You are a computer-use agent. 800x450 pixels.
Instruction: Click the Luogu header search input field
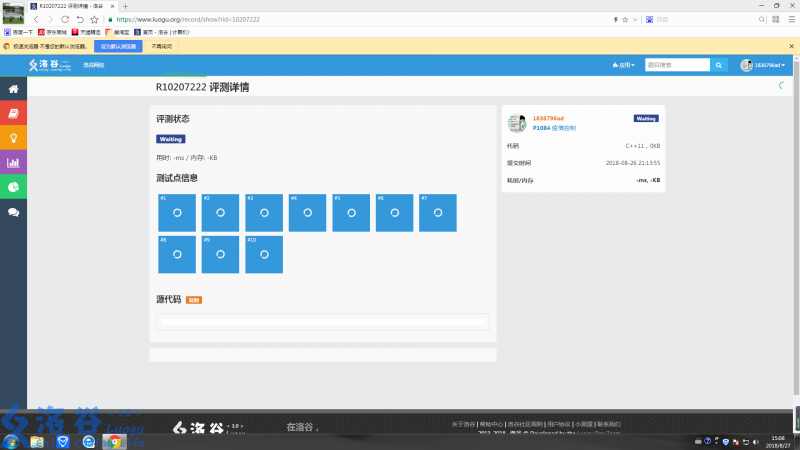pos(677,65)
